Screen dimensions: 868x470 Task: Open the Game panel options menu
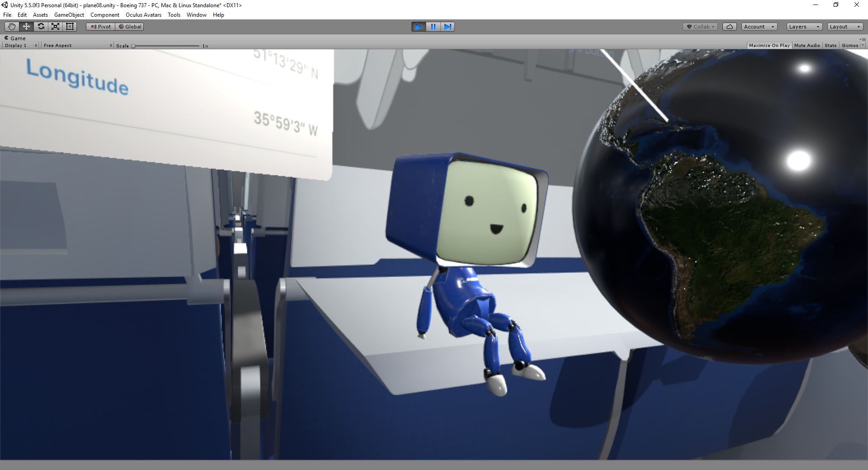863,39
